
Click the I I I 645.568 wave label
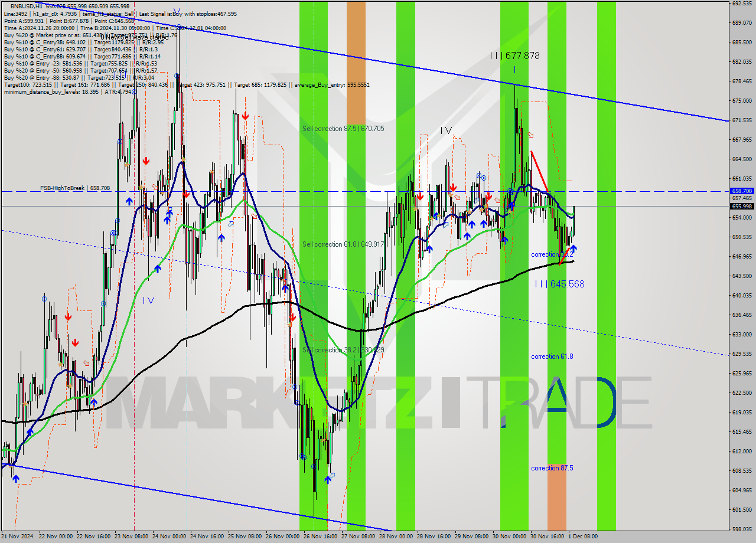(559, 284)
